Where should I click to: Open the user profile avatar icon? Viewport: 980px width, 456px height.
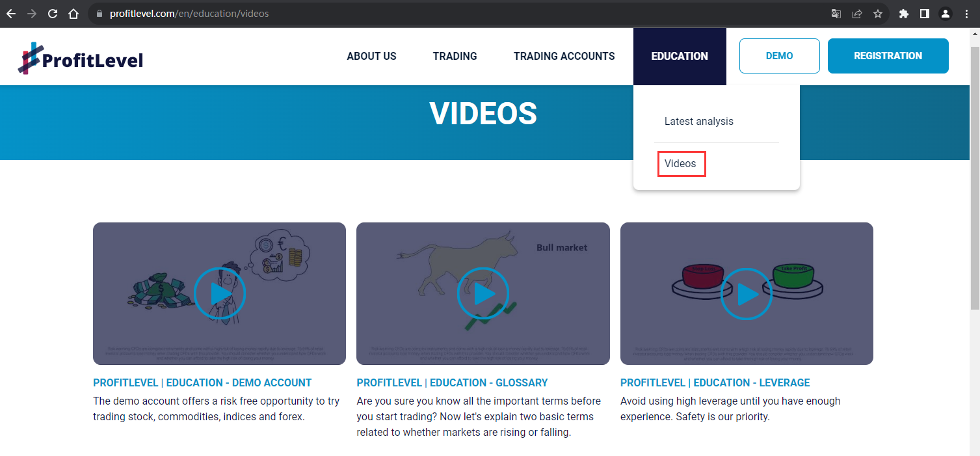tap(946, 14)
